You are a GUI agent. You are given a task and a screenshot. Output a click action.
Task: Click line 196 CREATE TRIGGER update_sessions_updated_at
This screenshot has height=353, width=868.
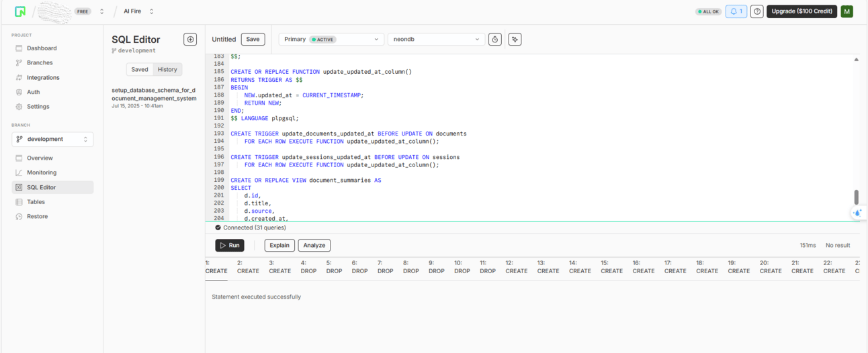click(345, 157)
